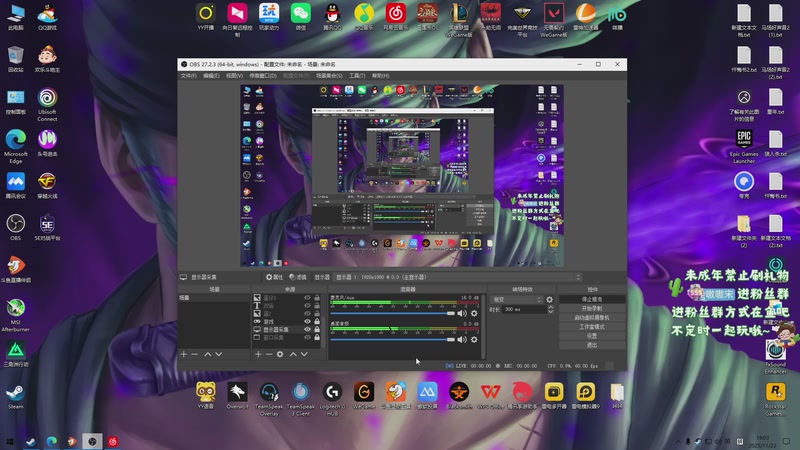Toggle the lock on 游戏 source

tap(317, 321)
